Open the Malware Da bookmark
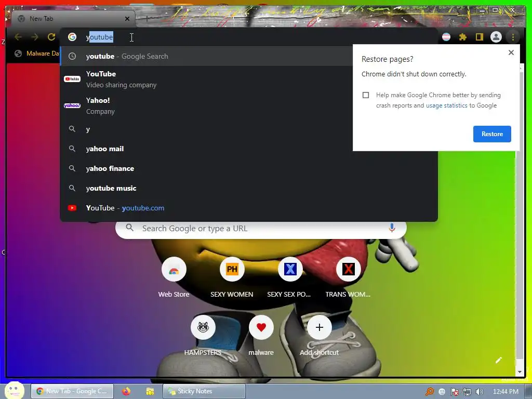This screenshot has height=399, width=532. (x=37, y=54)
